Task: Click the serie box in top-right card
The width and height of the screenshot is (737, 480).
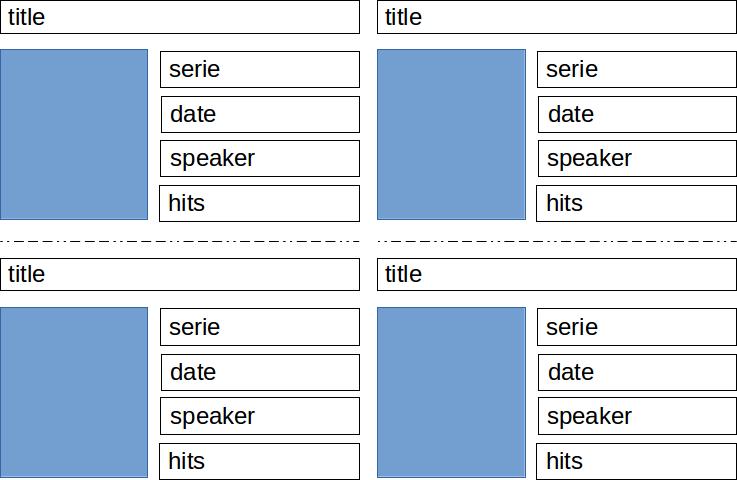Action: click(x=637, y=70)
